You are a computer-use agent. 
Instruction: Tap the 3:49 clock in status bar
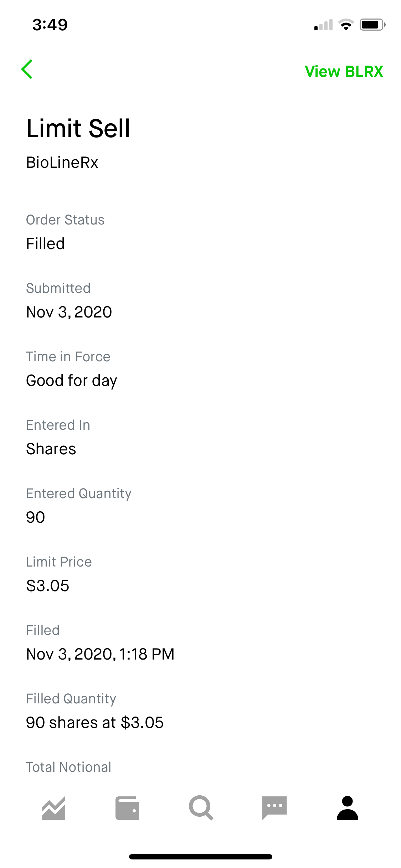50,25
